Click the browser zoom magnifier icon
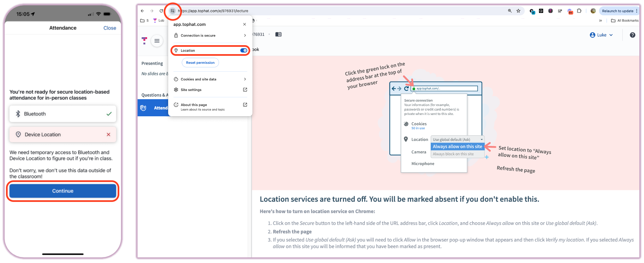Viewport: 644px width, 263px height. 510,11
